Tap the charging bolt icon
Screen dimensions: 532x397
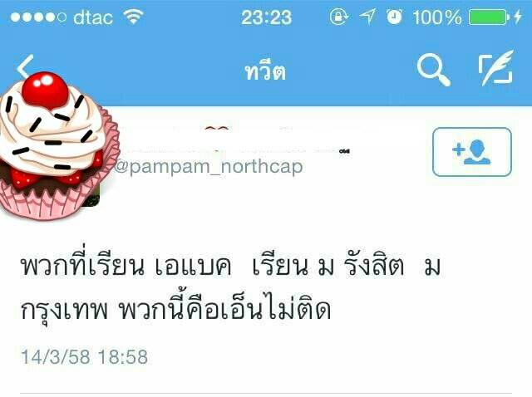518,17
